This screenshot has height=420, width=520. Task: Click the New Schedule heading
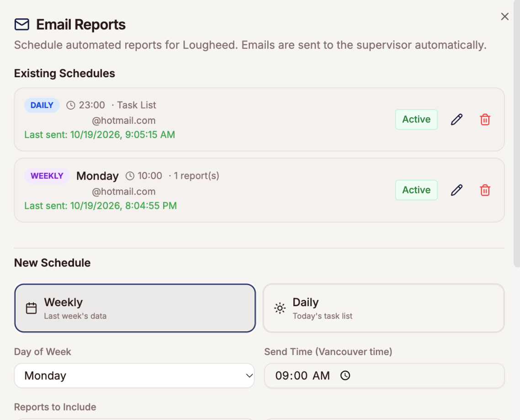click(52, 263)
